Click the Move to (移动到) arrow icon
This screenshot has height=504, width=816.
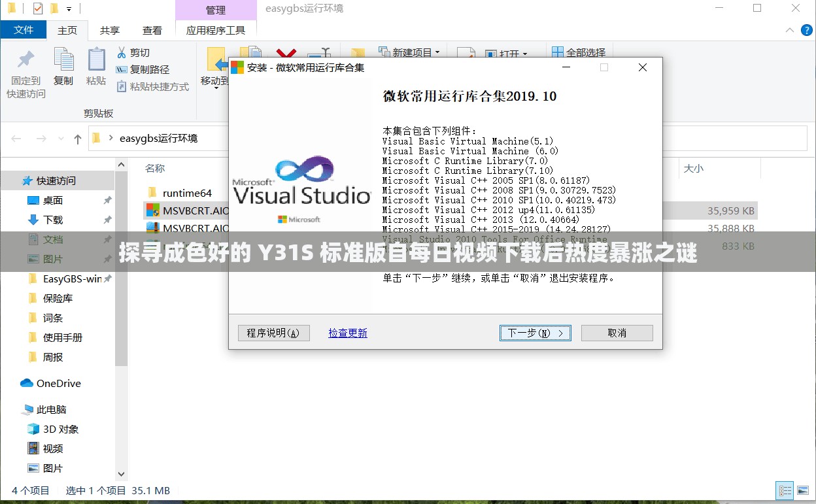click(x=215, y=59)
